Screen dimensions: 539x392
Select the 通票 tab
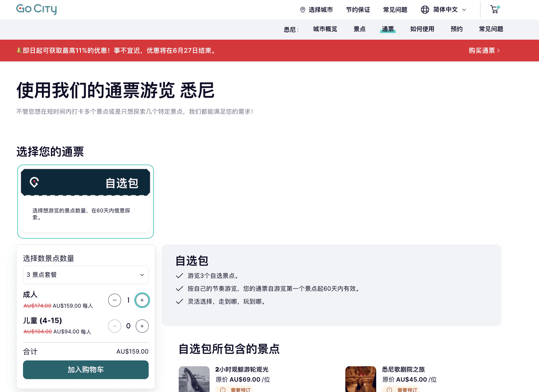click(388, 29)
